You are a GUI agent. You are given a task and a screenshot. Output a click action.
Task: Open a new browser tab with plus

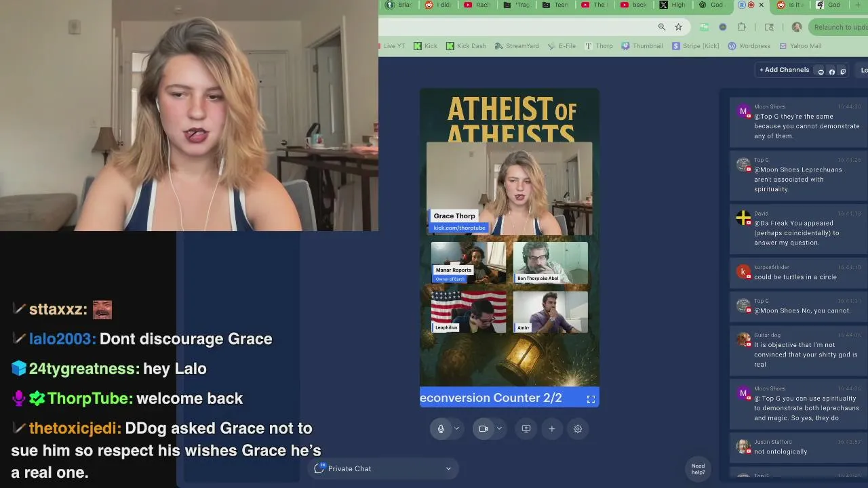coord(858,5)
